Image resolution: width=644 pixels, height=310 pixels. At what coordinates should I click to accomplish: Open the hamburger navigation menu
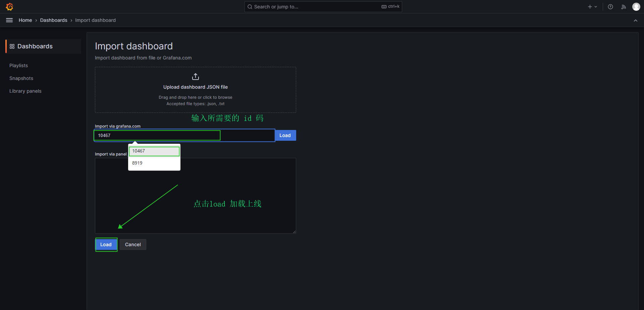(x=9, y=20)
